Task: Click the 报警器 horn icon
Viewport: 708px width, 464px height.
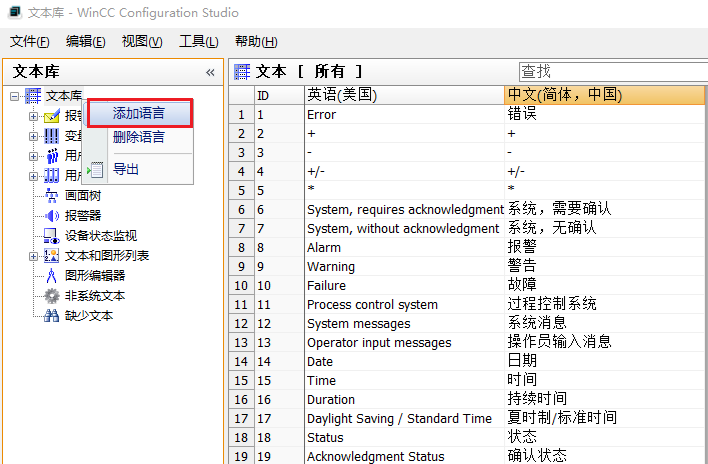Action: [x=52, y=216]
